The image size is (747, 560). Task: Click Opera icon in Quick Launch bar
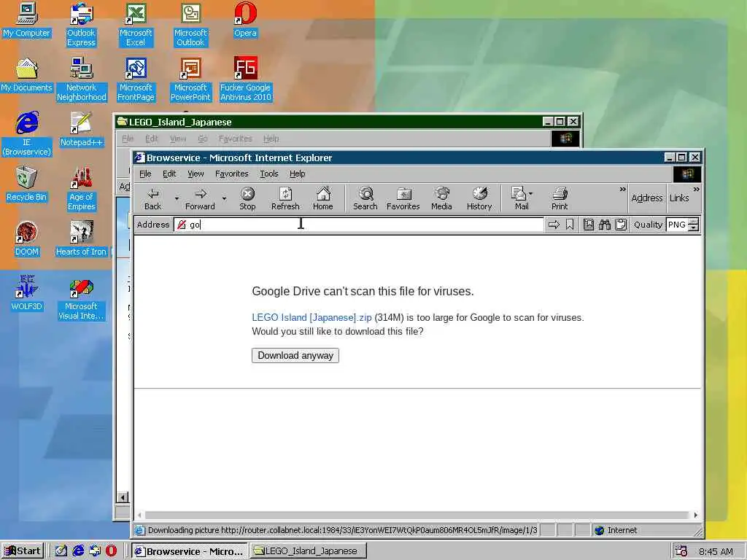111,551
